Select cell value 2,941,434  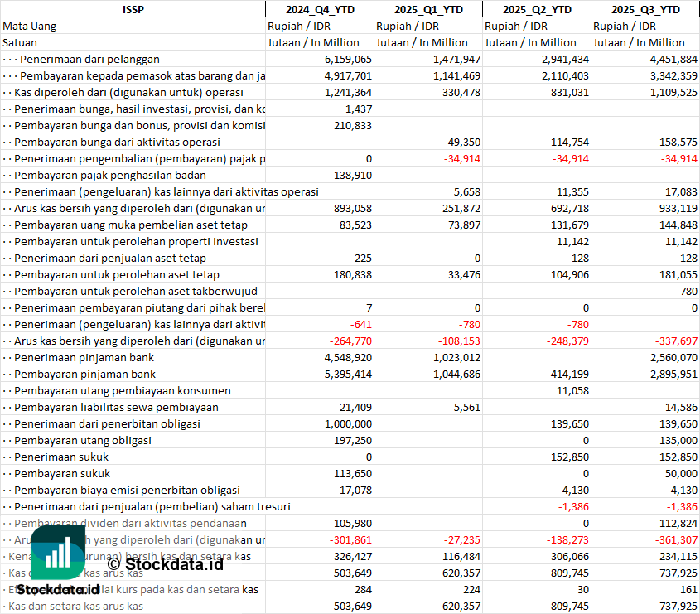pos(565,60)
